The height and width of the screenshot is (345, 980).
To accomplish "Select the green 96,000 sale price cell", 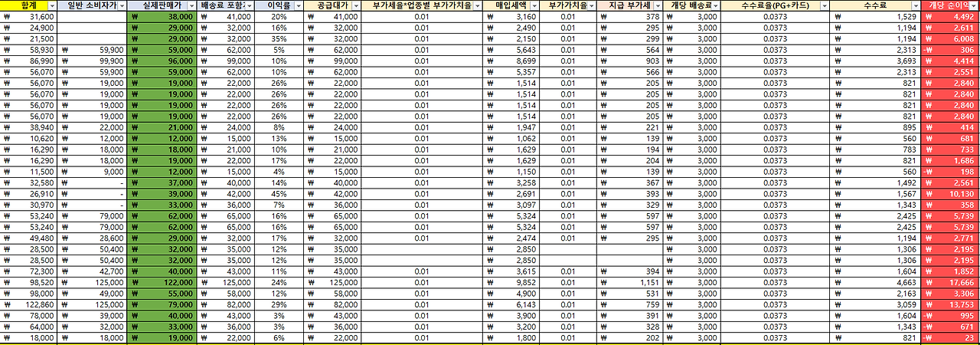I will (x=163, y=61).
